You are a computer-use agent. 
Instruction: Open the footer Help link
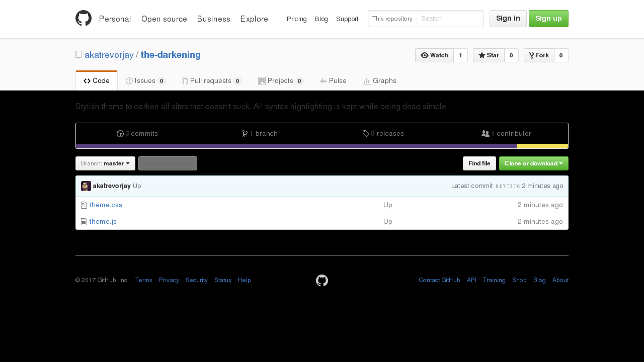tap(245, 281)
